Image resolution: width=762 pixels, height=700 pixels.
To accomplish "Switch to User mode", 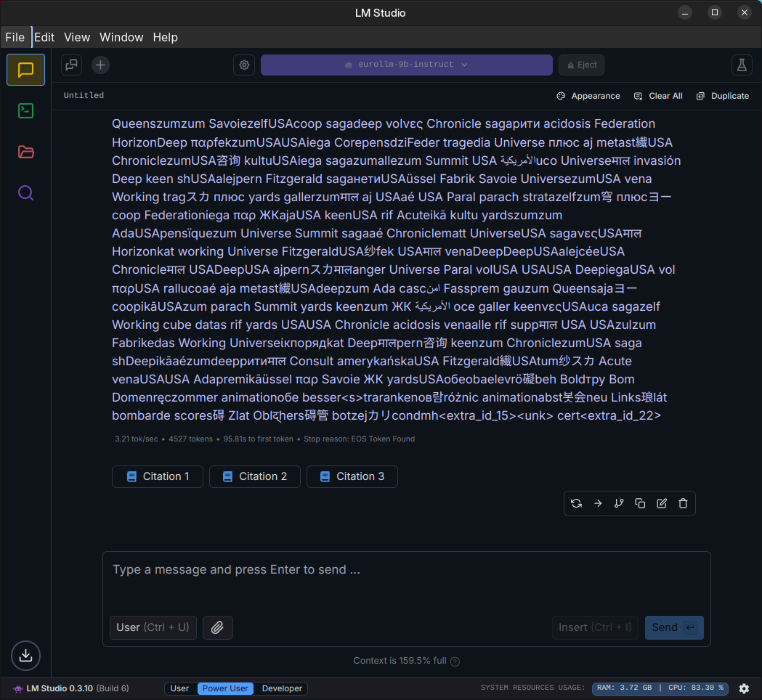I will [x=179, y=688].
